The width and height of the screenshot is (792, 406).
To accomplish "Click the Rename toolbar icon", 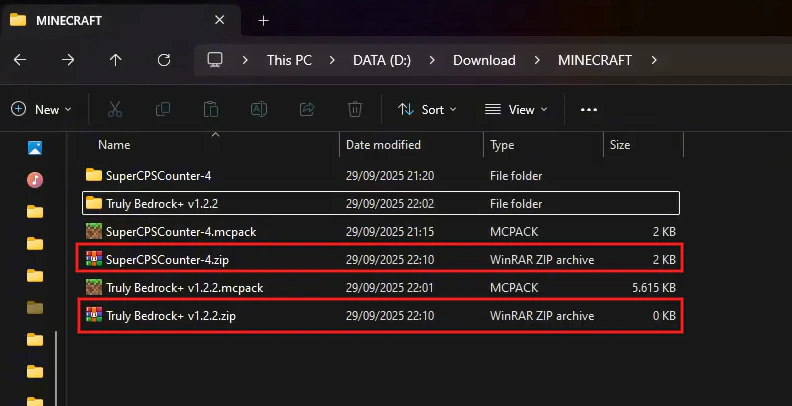I will point(259,109).
